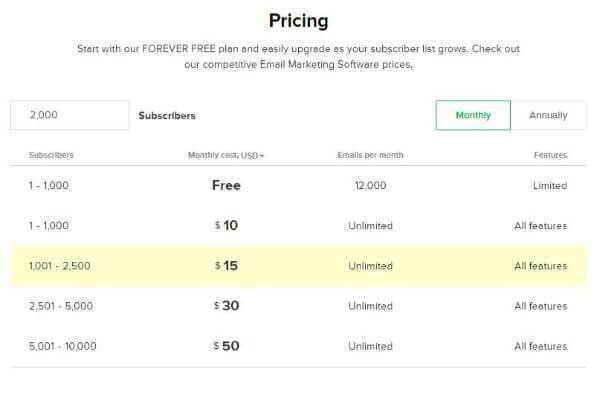Pick the $50 plan price

(x=226, y=346)
